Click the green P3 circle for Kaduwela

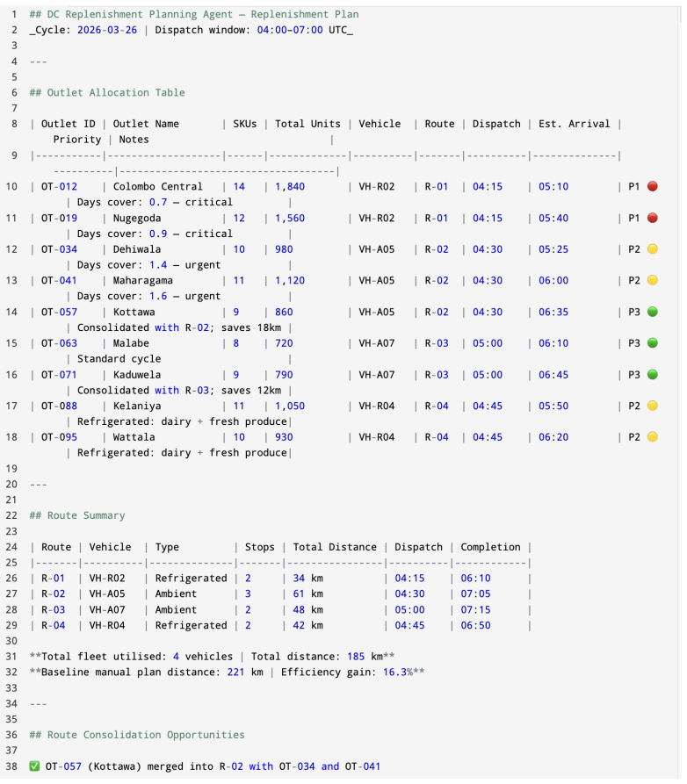[x=653, y=375]
